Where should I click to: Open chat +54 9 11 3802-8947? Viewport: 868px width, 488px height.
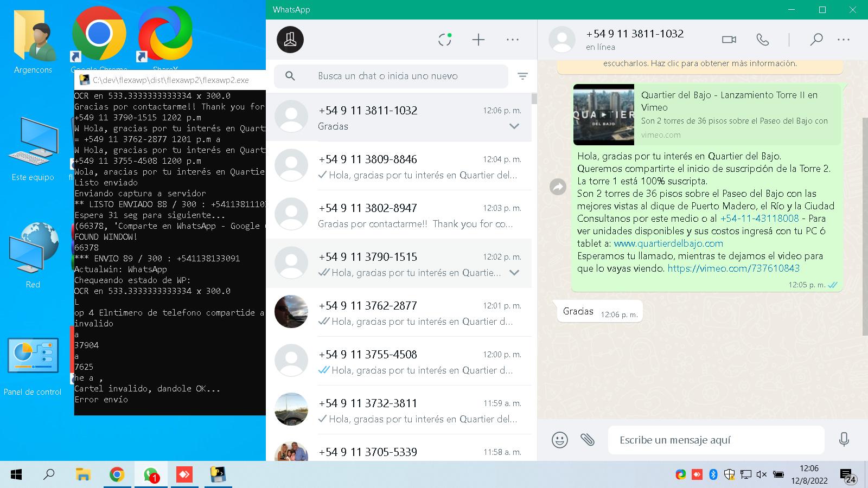coord(399,215)
